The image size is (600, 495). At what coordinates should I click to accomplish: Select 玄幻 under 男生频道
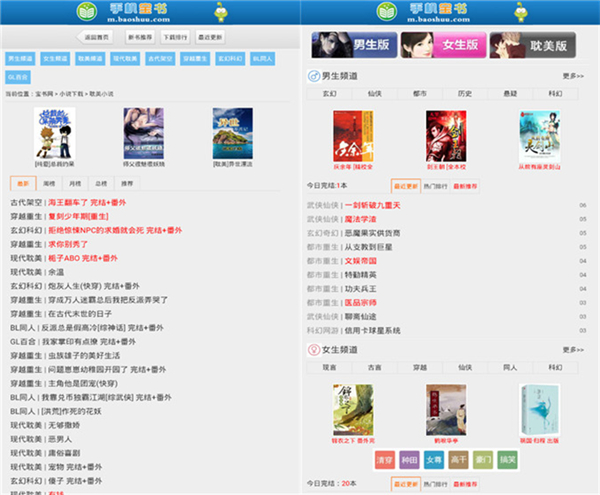coord(329,94)
